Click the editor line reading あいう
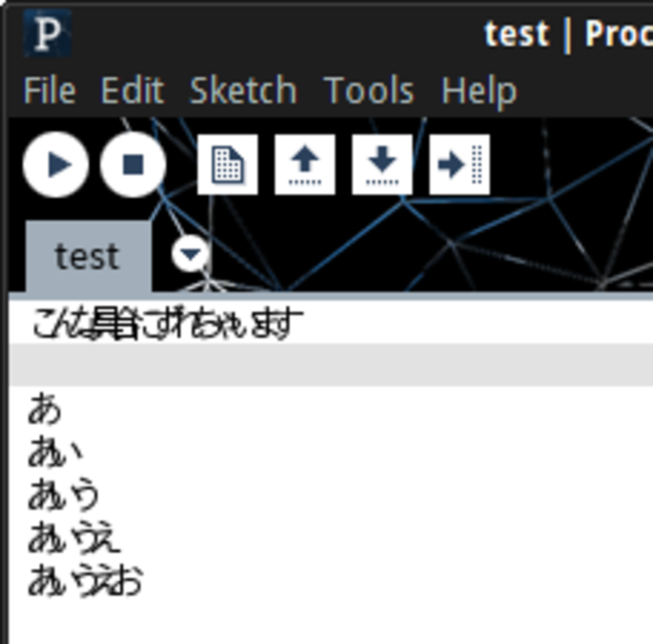 coord(64,495)
